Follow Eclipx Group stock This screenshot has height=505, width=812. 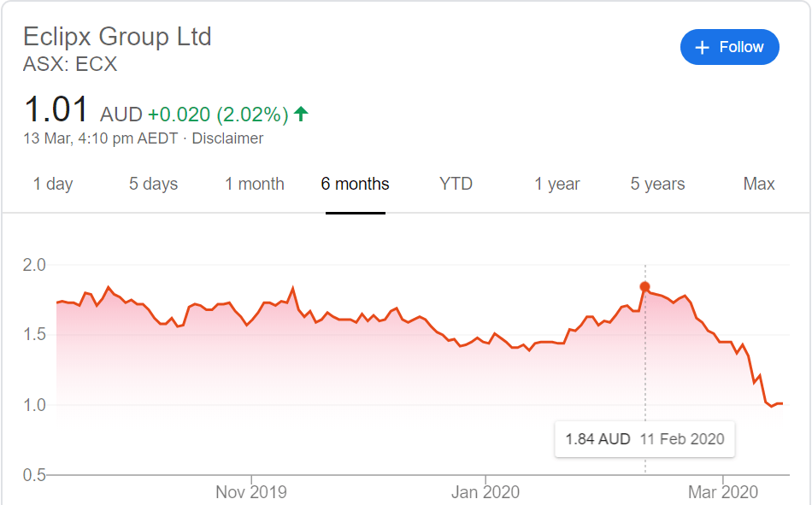click(729, 47)
